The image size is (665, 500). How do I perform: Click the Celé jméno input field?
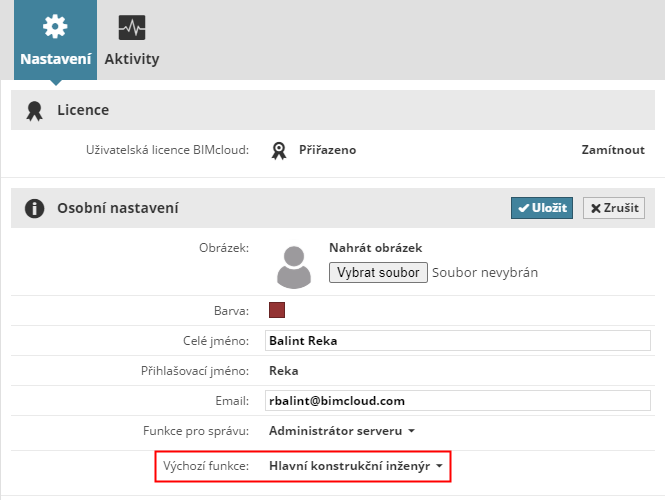click(x=458, y=340)
